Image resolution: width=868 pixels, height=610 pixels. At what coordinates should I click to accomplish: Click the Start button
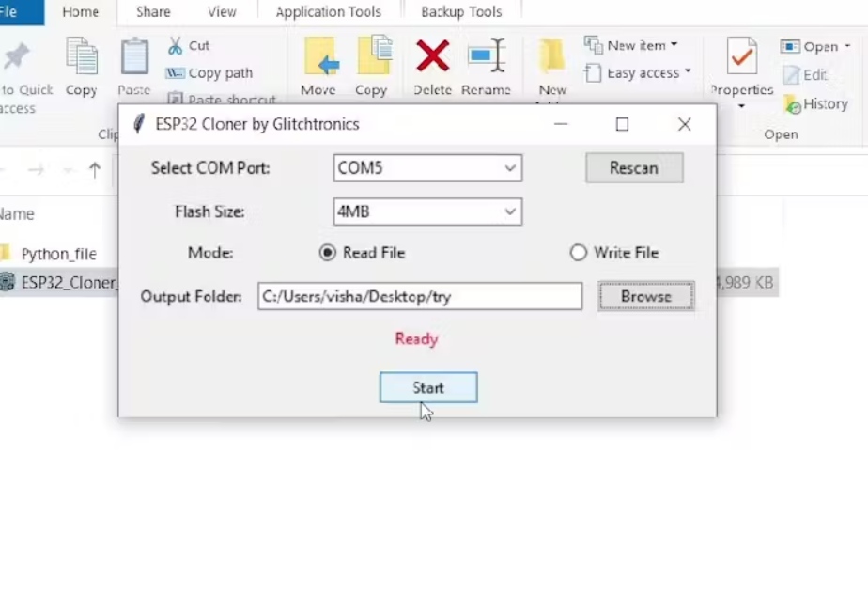tap(428, 387)
